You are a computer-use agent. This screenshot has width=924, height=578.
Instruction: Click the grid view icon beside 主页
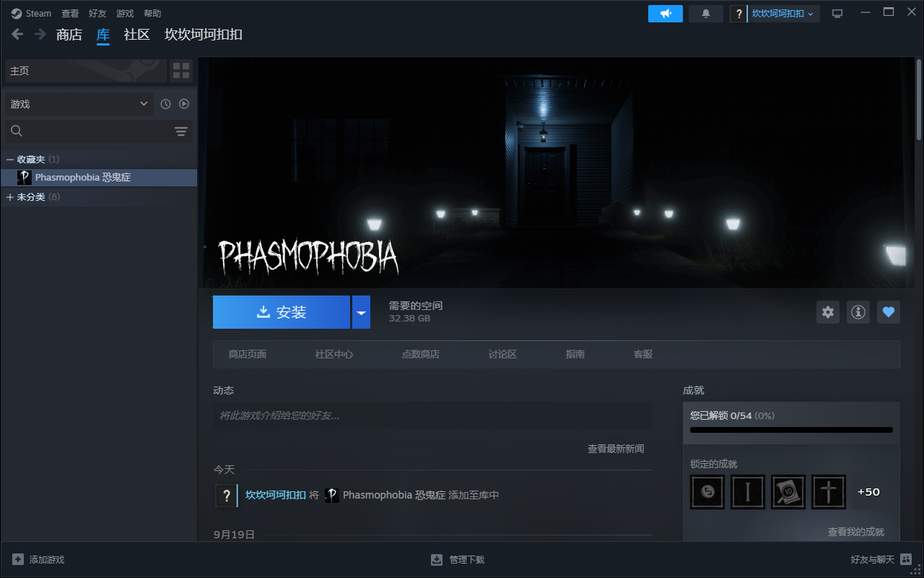(181, 71)
